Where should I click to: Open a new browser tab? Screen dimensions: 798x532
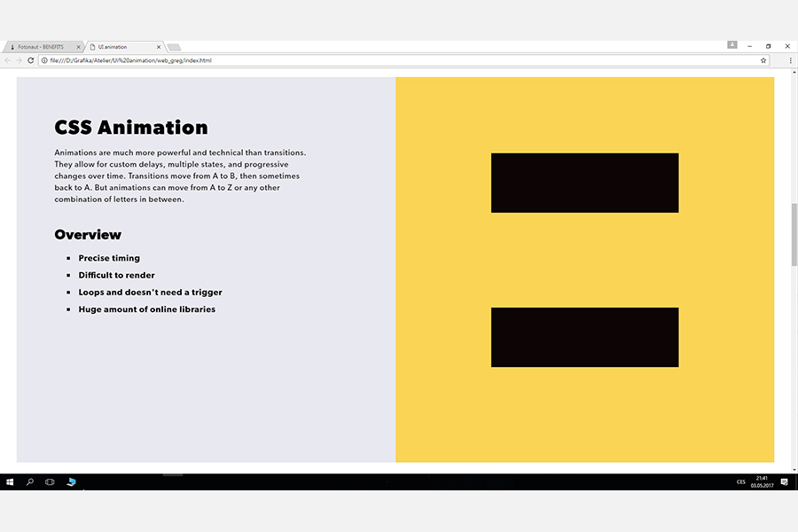(x=174, y=47)
